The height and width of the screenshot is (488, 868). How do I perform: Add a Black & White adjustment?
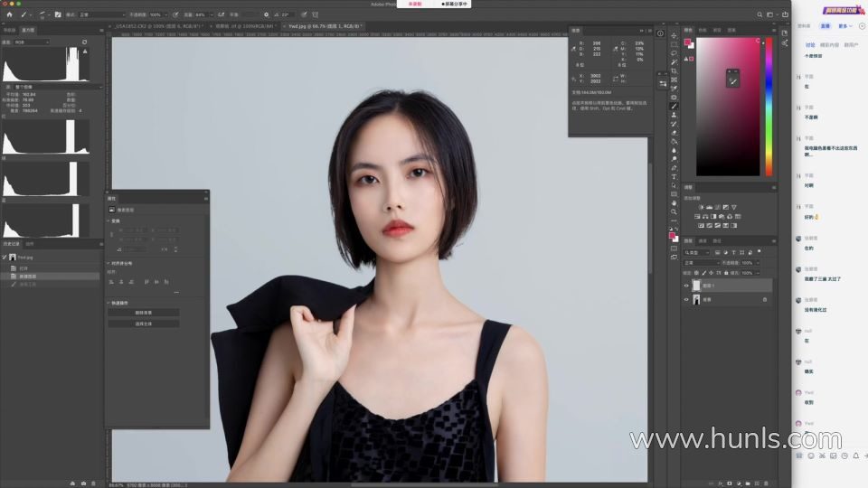click(x=713, y=217)
